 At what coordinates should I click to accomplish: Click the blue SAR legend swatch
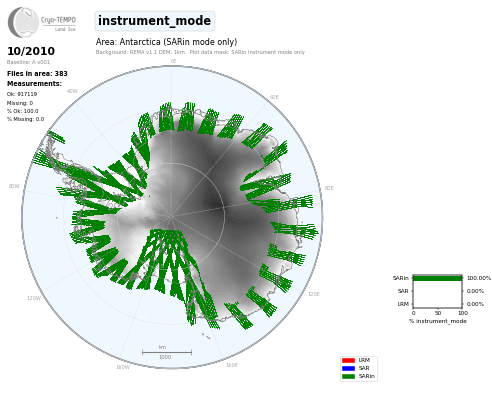coord(348,368)
